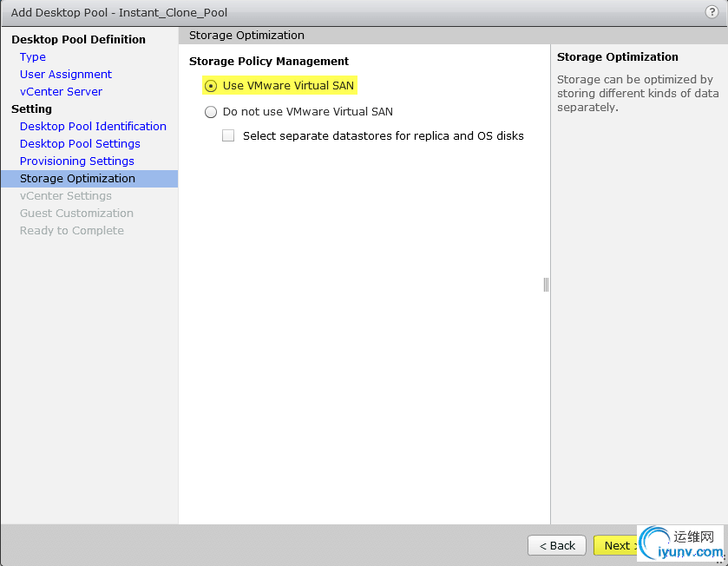Click the disabled vCenter Settings step
The height and width of the screenshot is (566, 728).
pyautogui.click(x=65, y=196)
